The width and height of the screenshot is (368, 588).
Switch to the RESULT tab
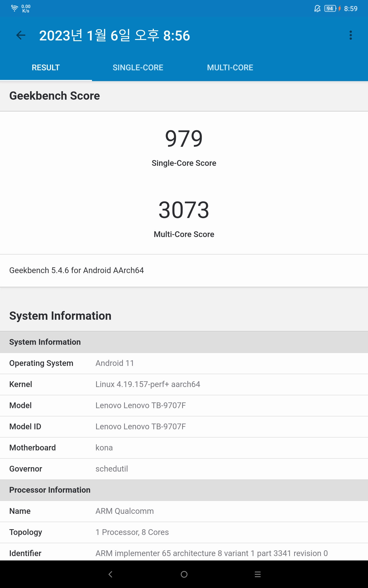(46, 68)
